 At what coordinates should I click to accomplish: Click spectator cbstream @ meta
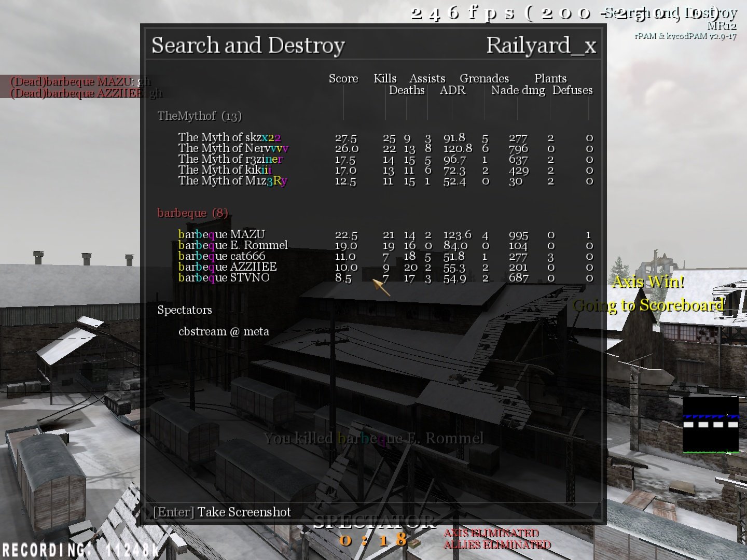click(x=224, y=332)
